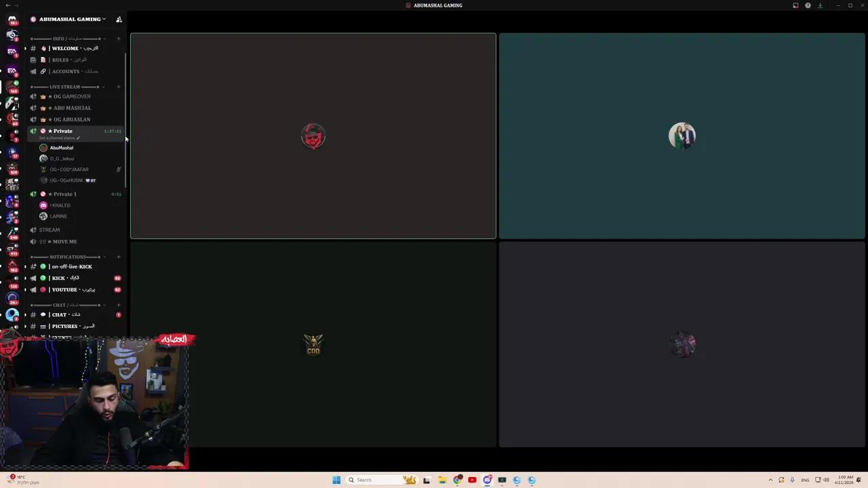The image size is (868, 488).
Task: Focus the COD emblem avatar video tile
Action: pos(313,344)
